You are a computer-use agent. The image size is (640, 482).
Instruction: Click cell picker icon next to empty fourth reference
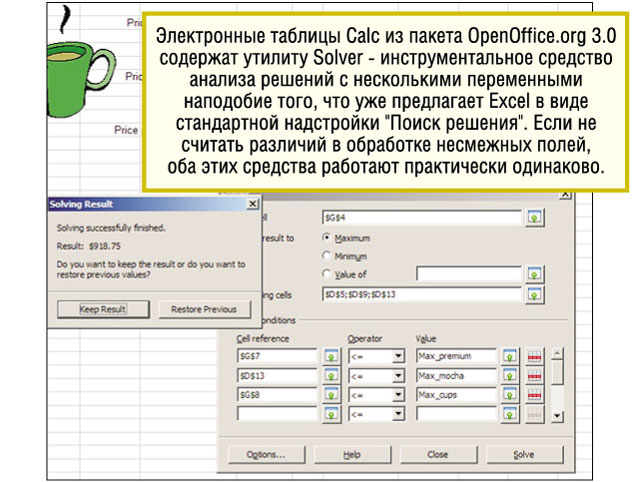pyautogui.click(x=331, y=414)
